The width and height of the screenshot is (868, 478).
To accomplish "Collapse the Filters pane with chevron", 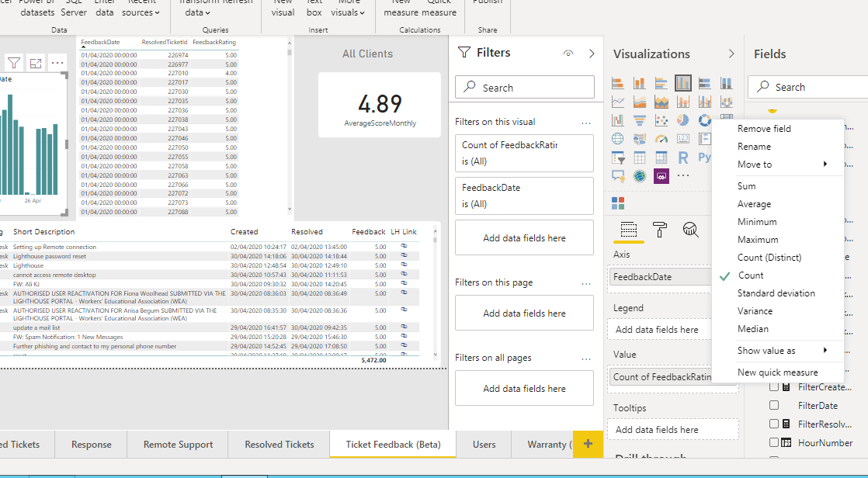I will coord(591,53).
